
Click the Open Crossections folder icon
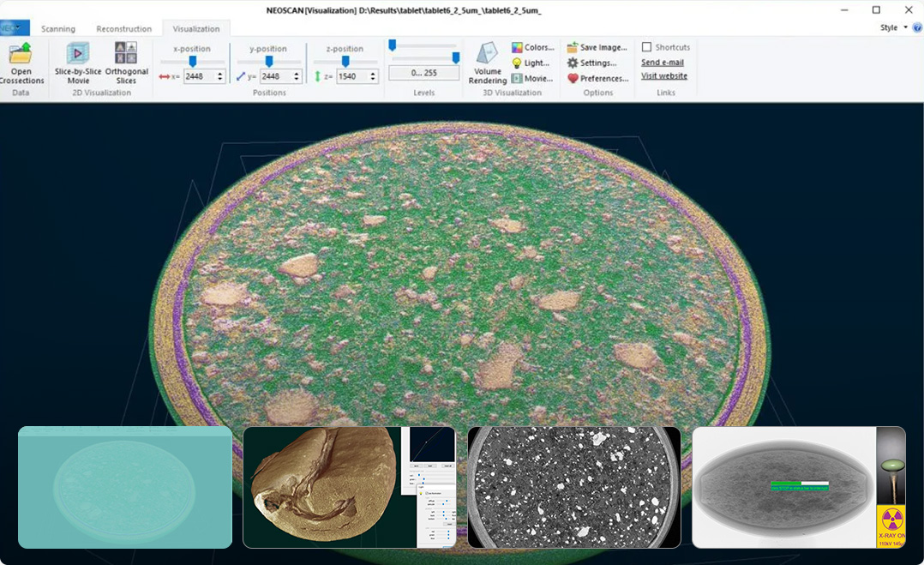pos(21,55)
